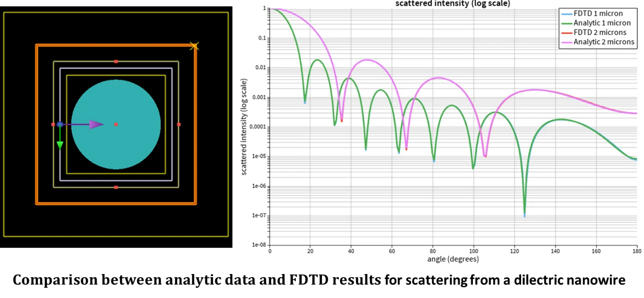Click the figure caption text
Screen dimensions: 644x298
319,280
